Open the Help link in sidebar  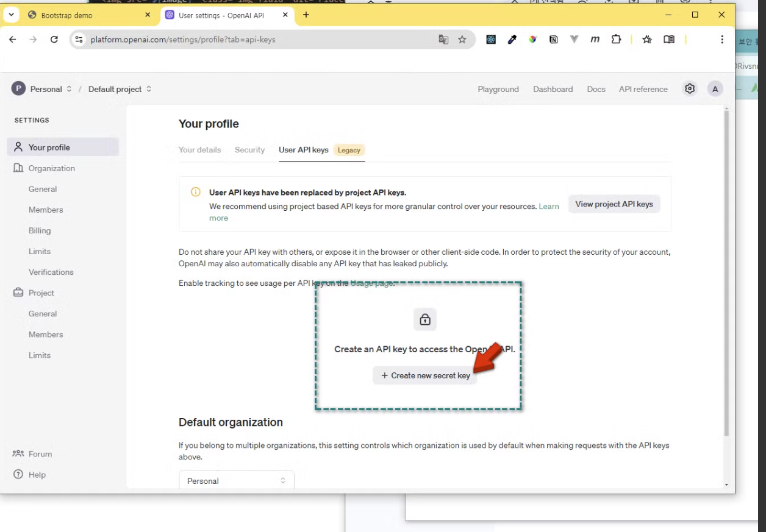(x=29, y=474)
